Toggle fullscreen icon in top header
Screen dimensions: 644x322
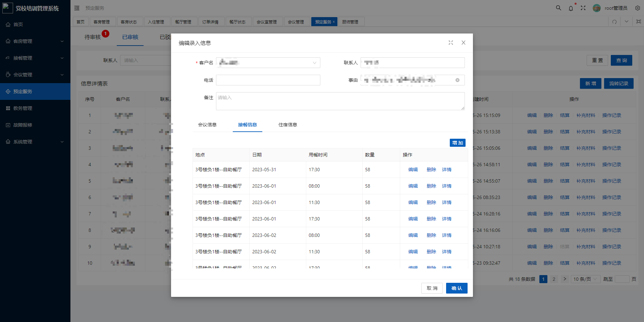[x=583, y=8]
